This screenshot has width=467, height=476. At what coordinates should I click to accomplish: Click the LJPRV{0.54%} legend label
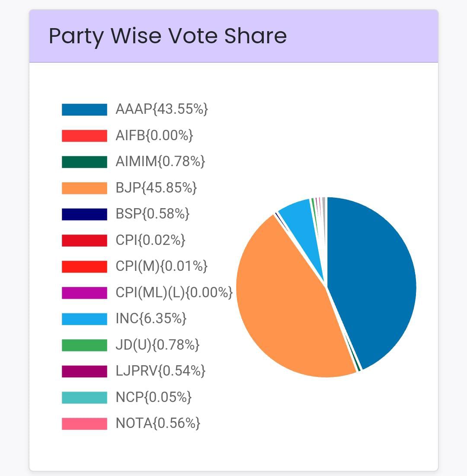point(160,371)
